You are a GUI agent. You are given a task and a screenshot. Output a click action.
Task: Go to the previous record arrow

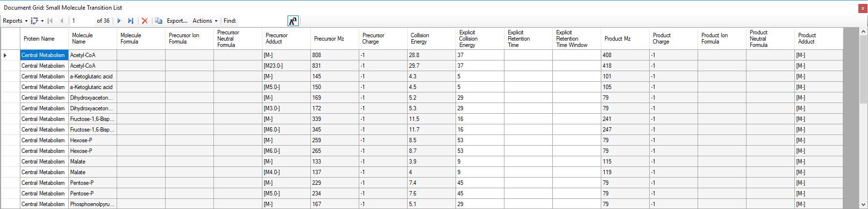[61, 21]
